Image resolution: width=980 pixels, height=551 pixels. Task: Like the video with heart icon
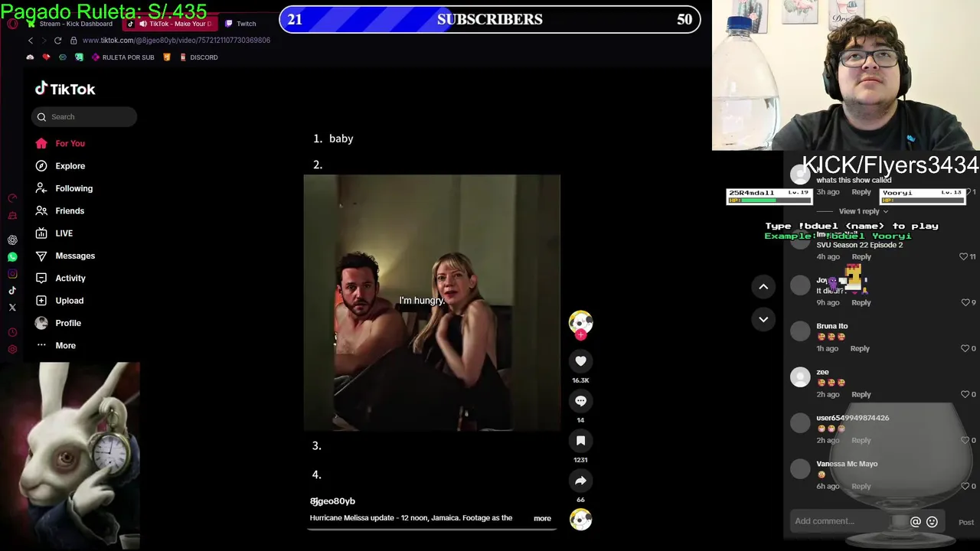tap(580, 361)
